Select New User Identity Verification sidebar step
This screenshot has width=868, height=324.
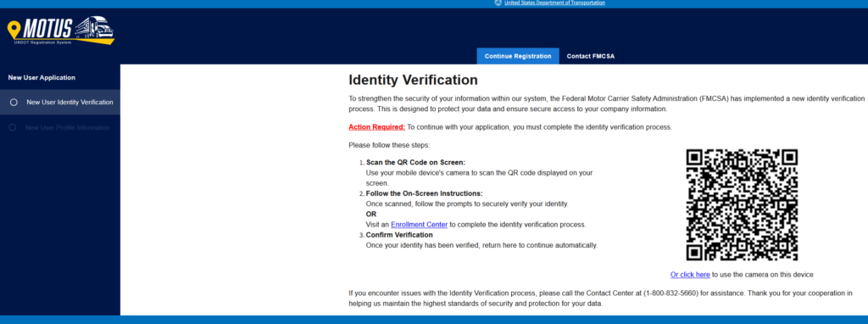point(60,103)
